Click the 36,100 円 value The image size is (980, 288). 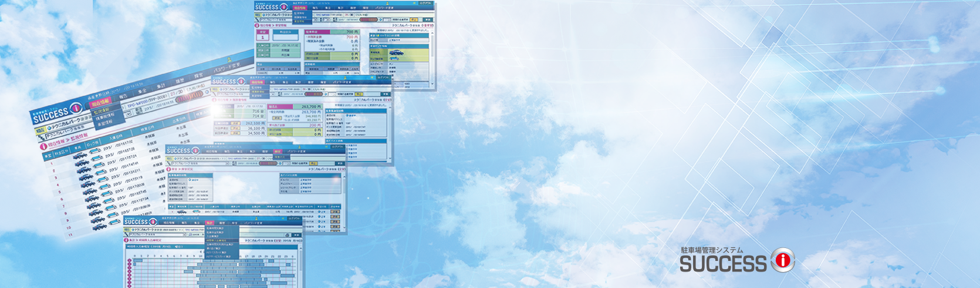tap(255, 129)
